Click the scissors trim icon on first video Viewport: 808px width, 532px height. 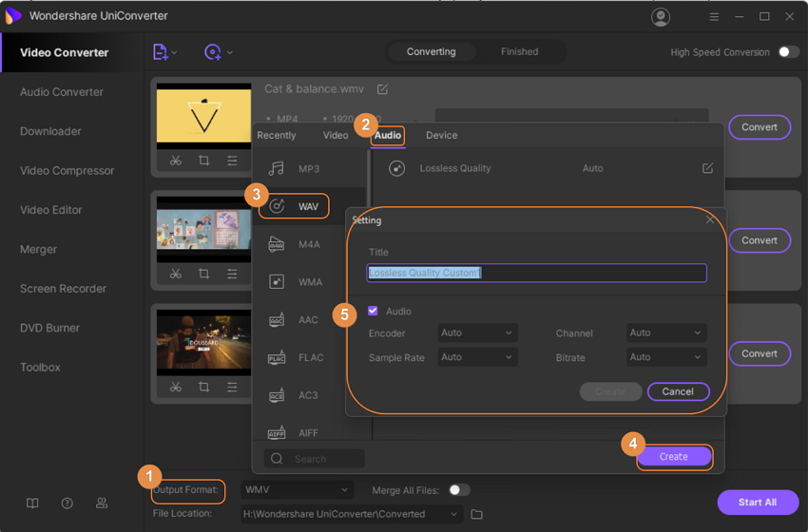click(176, 161)
